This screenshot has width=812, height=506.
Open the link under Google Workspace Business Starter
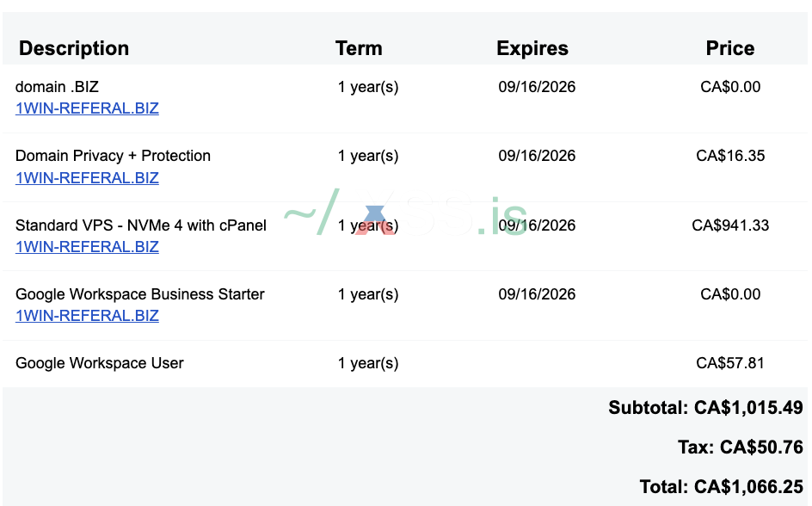click(87, 316)
